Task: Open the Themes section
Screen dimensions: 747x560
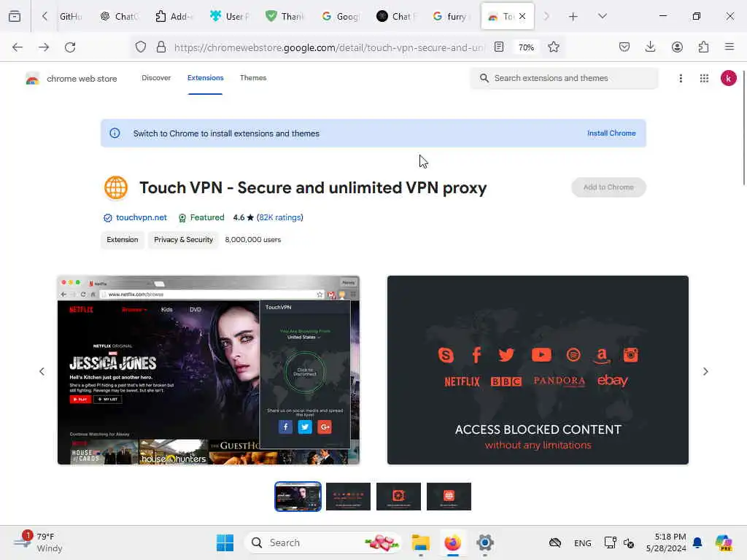Action: click(253, 78)
